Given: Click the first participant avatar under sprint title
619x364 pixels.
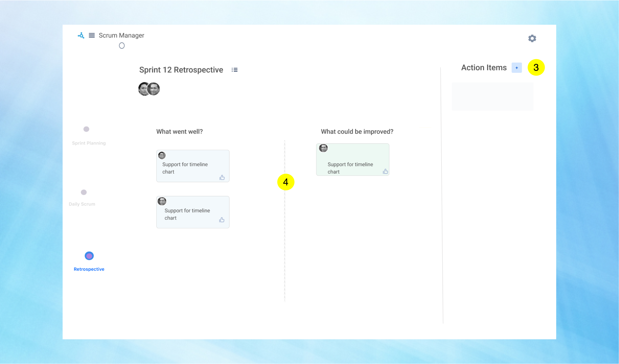Looking at the screenshot, I should coord(143,89).
